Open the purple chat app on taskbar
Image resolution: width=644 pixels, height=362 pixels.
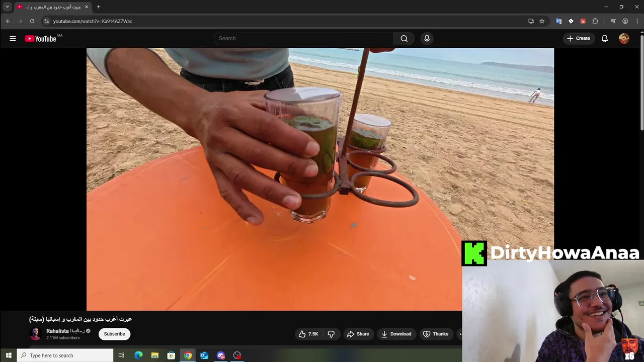pyautogui.click(x=221, y=355)
